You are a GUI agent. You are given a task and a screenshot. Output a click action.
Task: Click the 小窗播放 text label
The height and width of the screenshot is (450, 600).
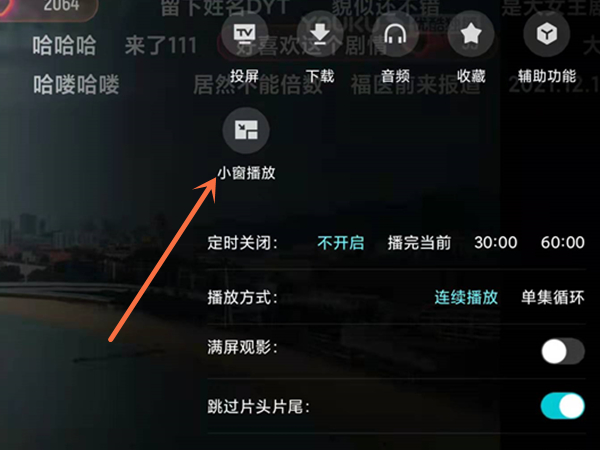coord(246,173)
